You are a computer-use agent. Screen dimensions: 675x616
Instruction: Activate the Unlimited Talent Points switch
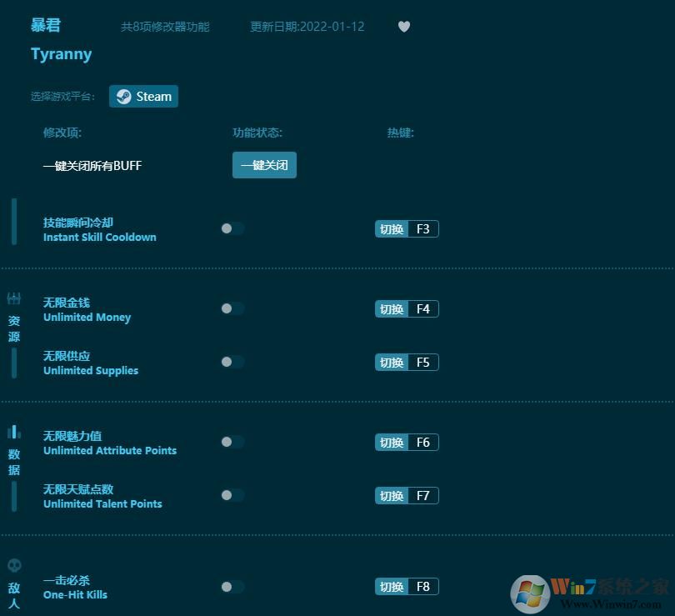(232, 495)
